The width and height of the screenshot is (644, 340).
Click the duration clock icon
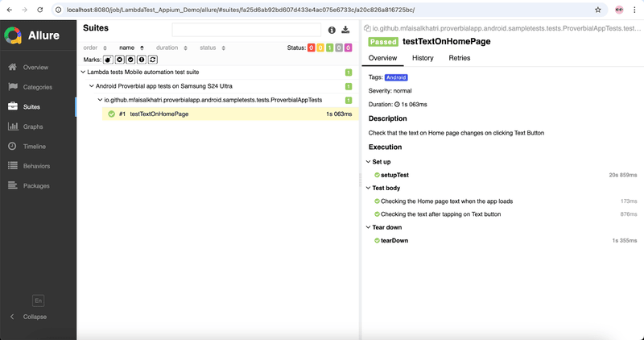click(397, 105)
